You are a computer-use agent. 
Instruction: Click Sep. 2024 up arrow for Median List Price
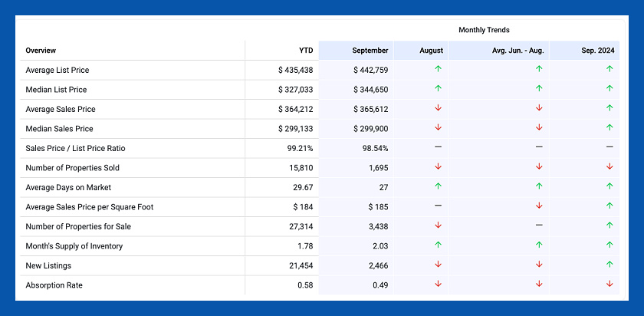coord(609,88)
